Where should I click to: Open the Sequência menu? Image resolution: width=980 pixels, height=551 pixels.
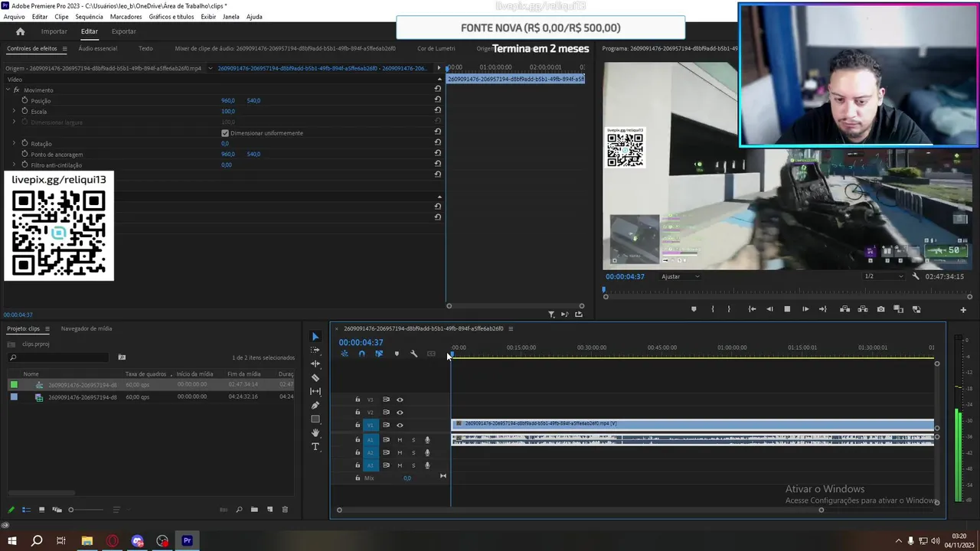89,17
